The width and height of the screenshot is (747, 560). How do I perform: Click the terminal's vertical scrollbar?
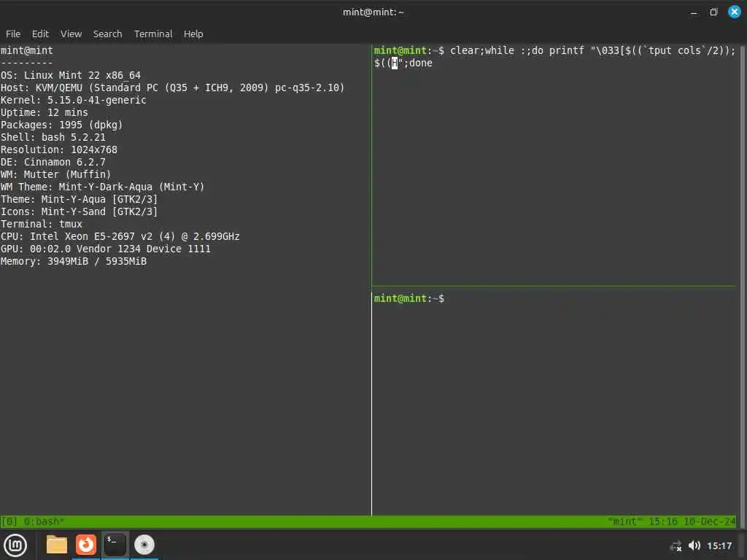click(742, 286)
